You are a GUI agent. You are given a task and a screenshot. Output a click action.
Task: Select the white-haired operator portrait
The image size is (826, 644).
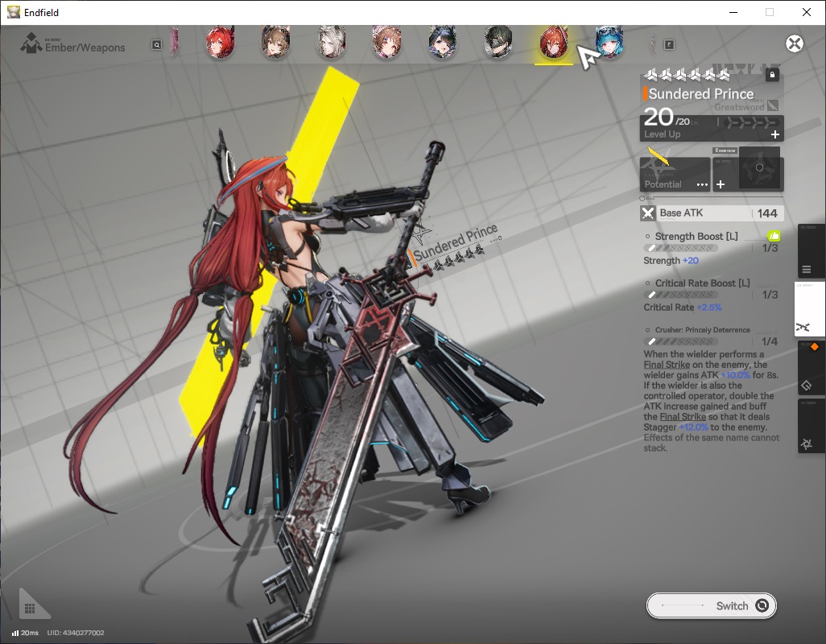[332, 43]
